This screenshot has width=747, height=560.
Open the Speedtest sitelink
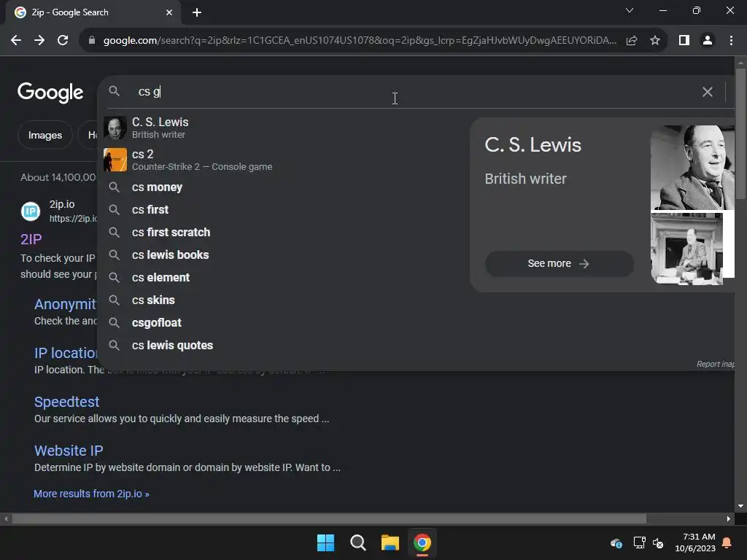point(66,402)
